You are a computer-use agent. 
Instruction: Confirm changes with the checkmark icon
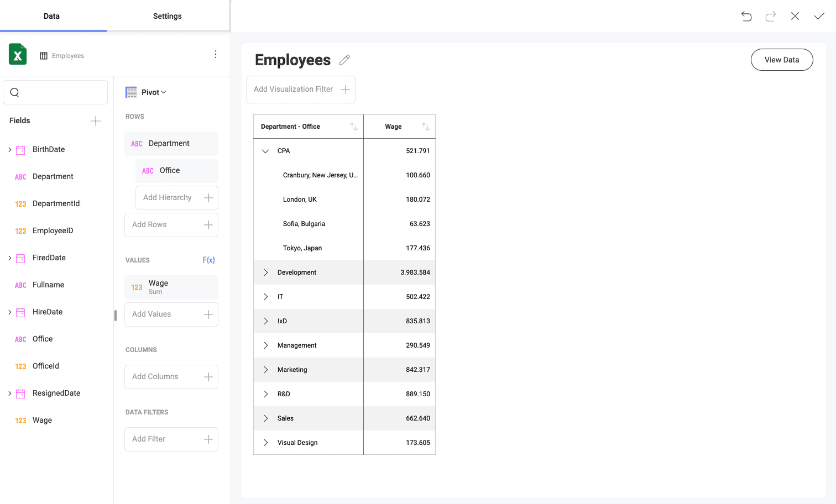(x=819, y=16)
